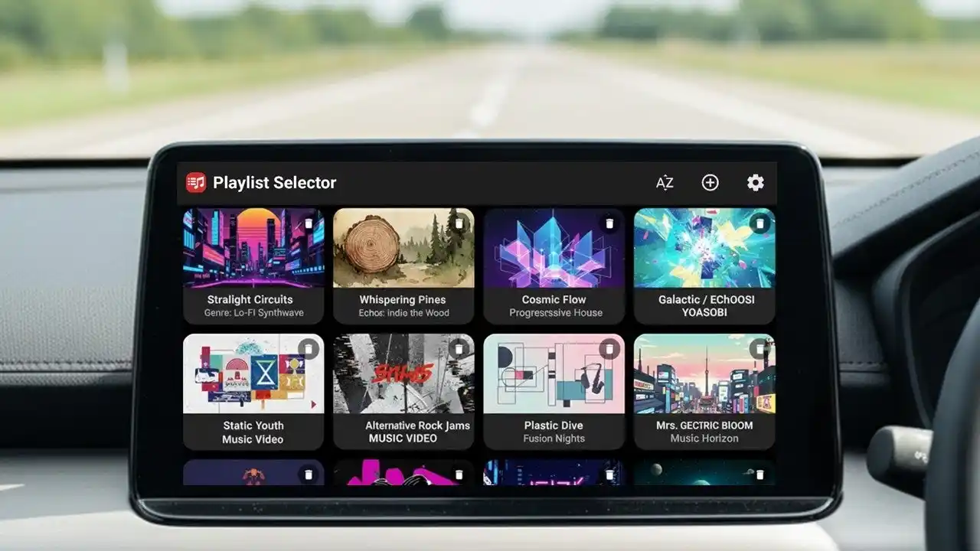Sort playlists alphabetically with the A-Z icon

[665, 183]
